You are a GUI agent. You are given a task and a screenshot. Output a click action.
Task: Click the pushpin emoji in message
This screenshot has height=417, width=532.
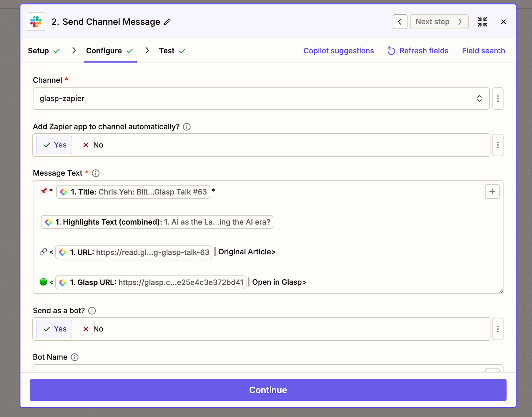point(43,191)
